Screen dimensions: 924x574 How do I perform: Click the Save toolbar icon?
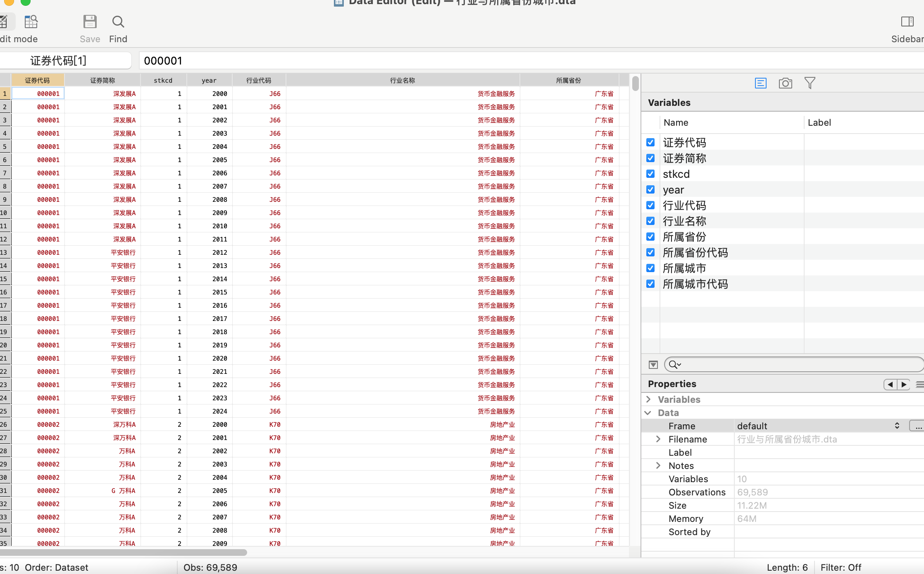coord(90,22)
